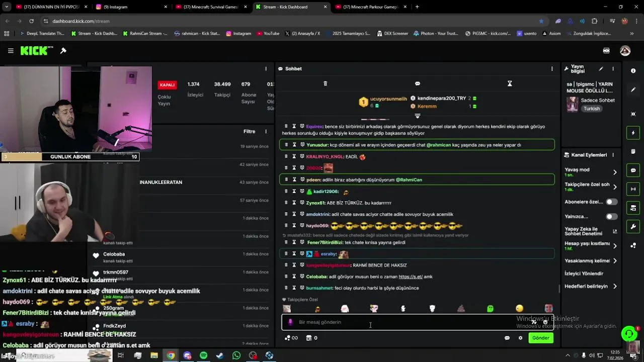Click the speech bubble icon under Sohbet header

click(x=418, y=83)
